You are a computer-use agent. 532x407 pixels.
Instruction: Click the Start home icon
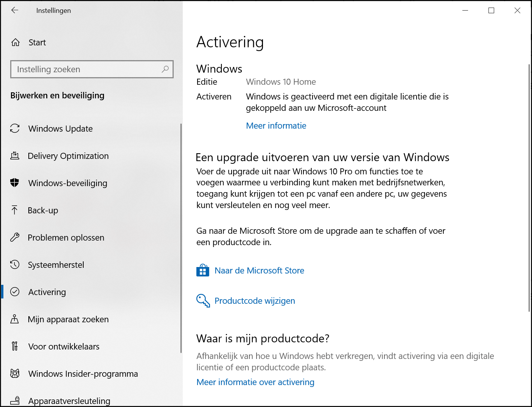16,42
